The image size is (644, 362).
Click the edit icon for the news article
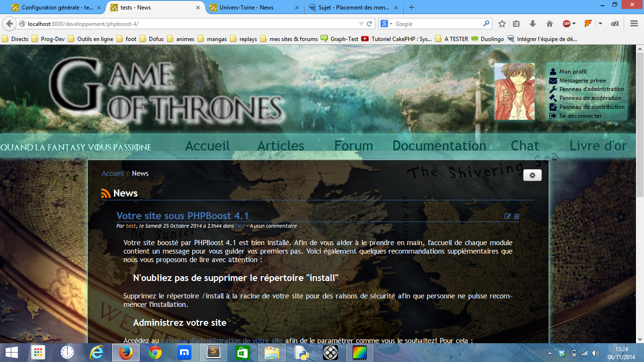pyautogui.click(x=507, y=216)
